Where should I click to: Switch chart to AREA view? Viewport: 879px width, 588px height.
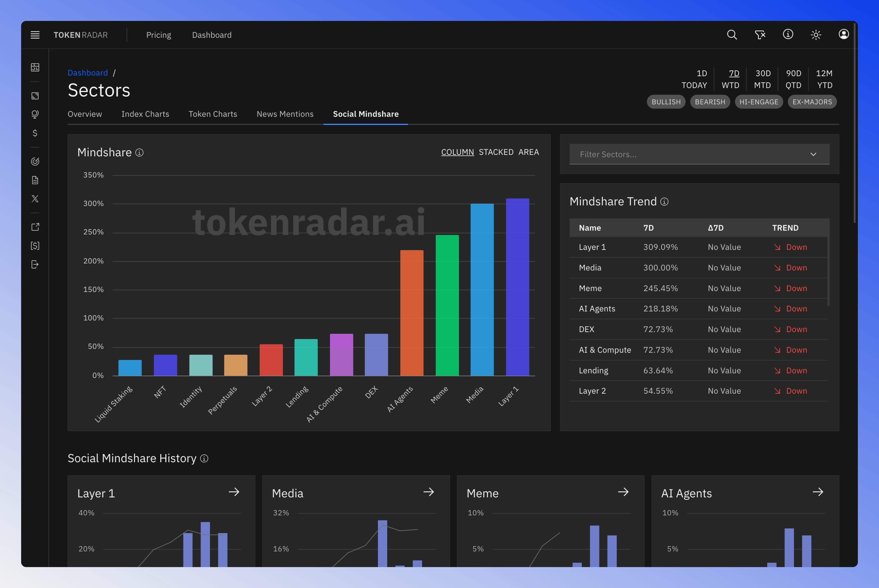pyautogui.click(x=528, y=152)
